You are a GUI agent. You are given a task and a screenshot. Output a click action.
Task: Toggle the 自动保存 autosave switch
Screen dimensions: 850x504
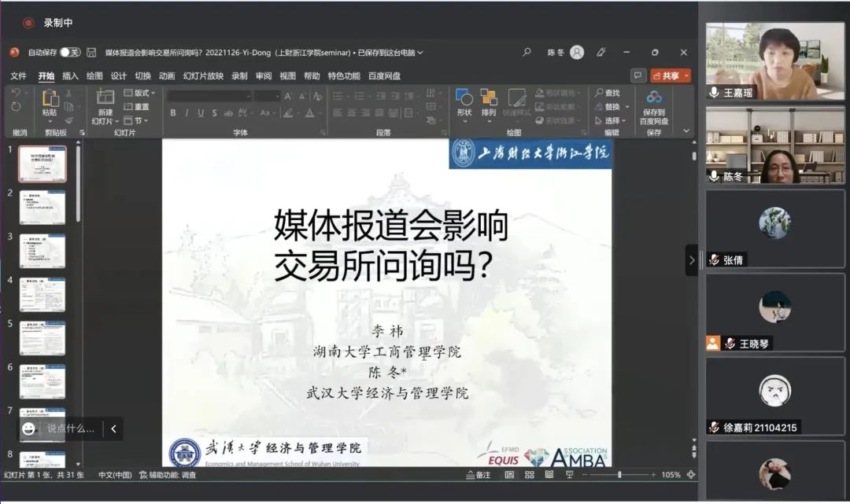tap(70, 53)
